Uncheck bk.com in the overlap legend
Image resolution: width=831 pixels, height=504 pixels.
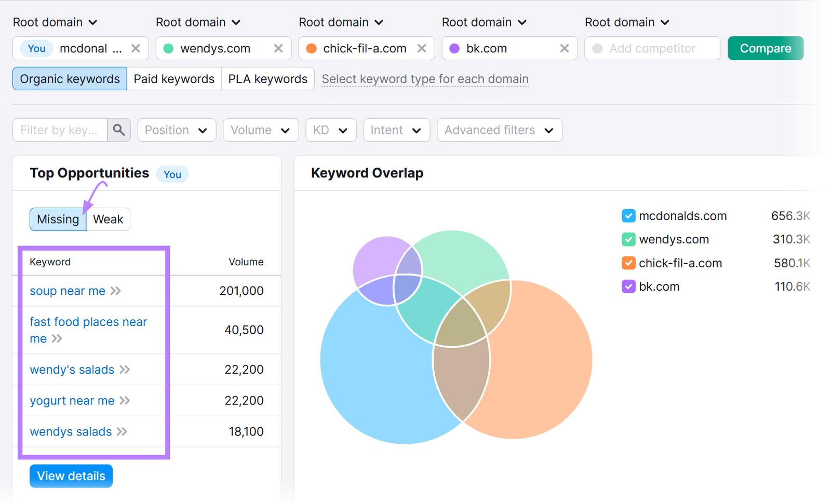(628, 287)
